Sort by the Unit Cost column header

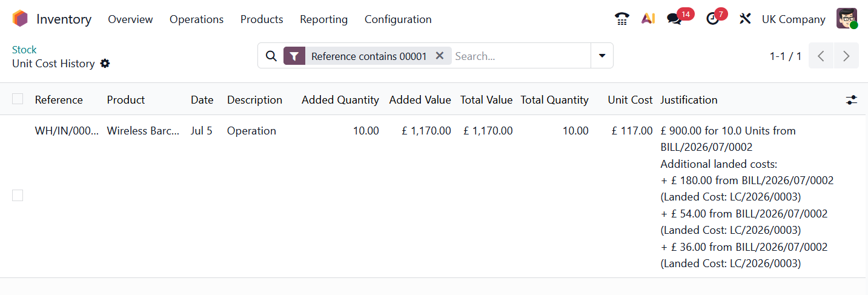point(630,100)
